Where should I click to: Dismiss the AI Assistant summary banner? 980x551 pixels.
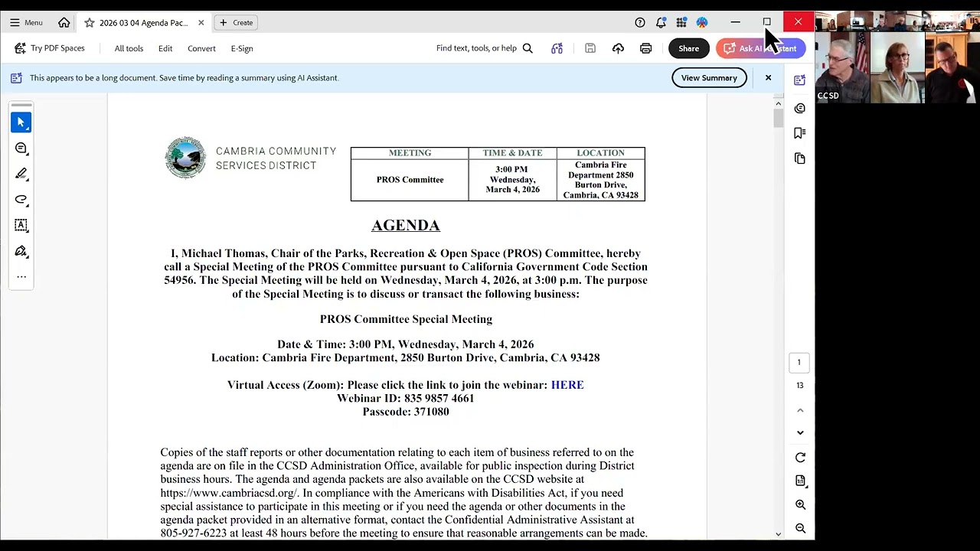pyautogui.click(x=768, y=77)
